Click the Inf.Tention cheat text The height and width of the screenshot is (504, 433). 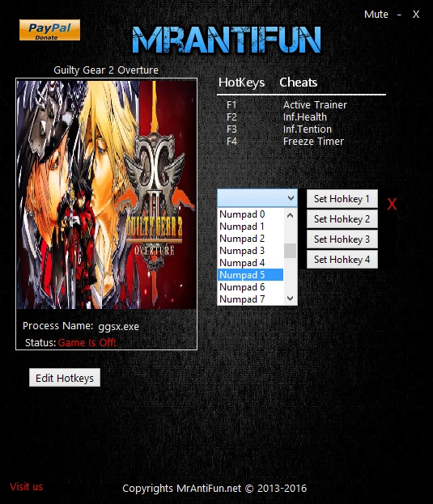click(x=308, y=129)
